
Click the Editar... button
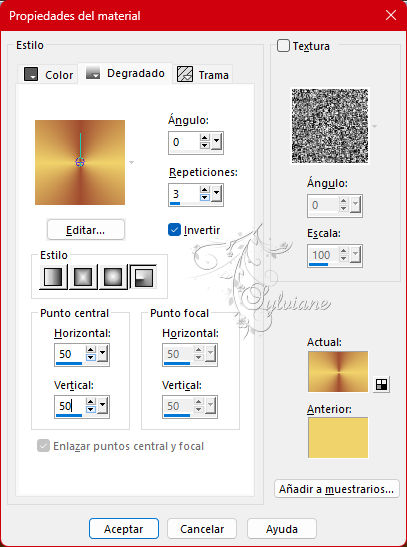[86, 230]
